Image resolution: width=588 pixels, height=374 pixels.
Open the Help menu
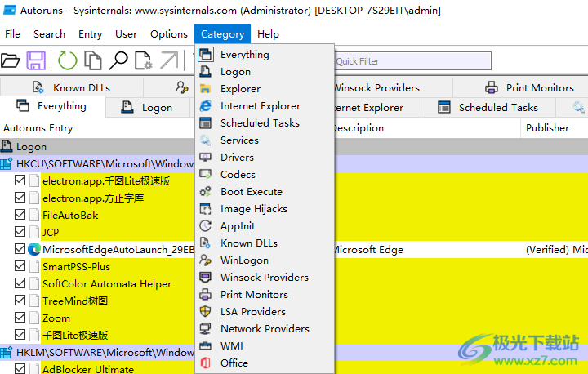click(x=268, y=34)
